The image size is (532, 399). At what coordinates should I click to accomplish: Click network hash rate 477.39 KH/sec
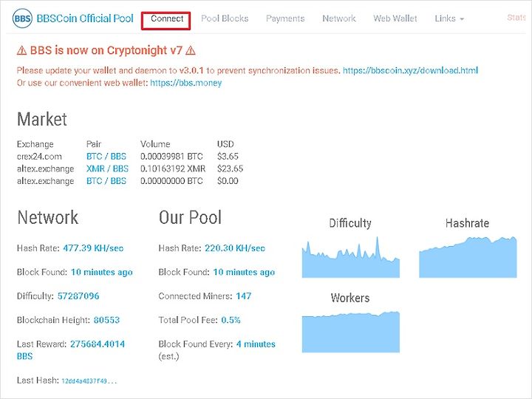(93, 248)
